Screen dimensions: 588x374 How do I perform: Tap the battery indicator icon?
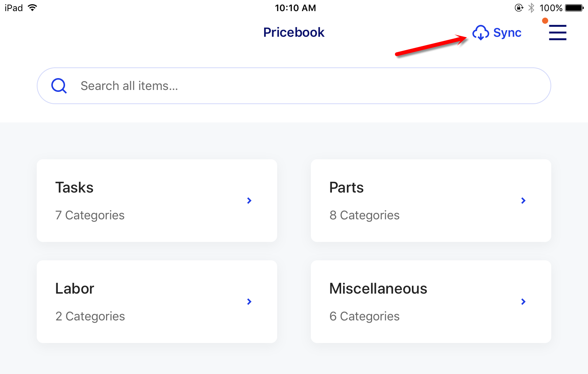click(574, 8)
